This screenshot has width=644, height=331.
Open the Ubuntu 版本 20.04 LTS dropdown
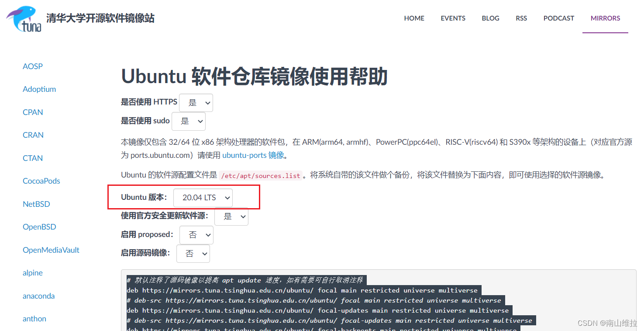[203, 198]
